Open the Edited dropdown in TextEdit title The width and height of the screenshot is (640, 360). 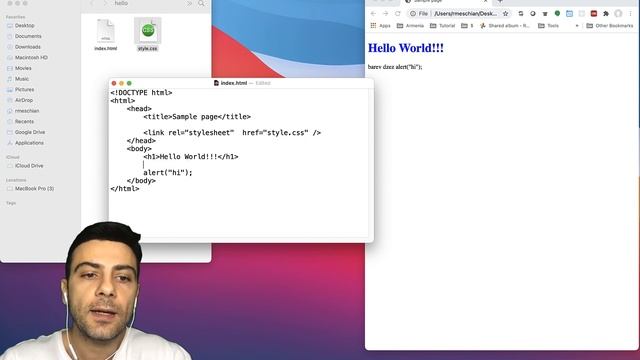(263, 83)
